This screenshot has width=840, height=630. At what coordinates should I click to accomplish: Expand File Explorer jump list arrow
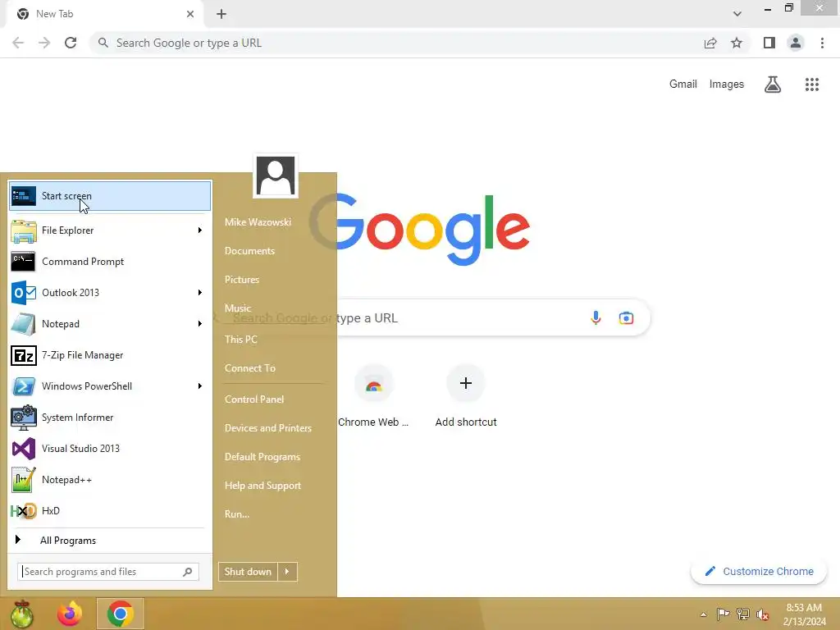pos(200,231)
